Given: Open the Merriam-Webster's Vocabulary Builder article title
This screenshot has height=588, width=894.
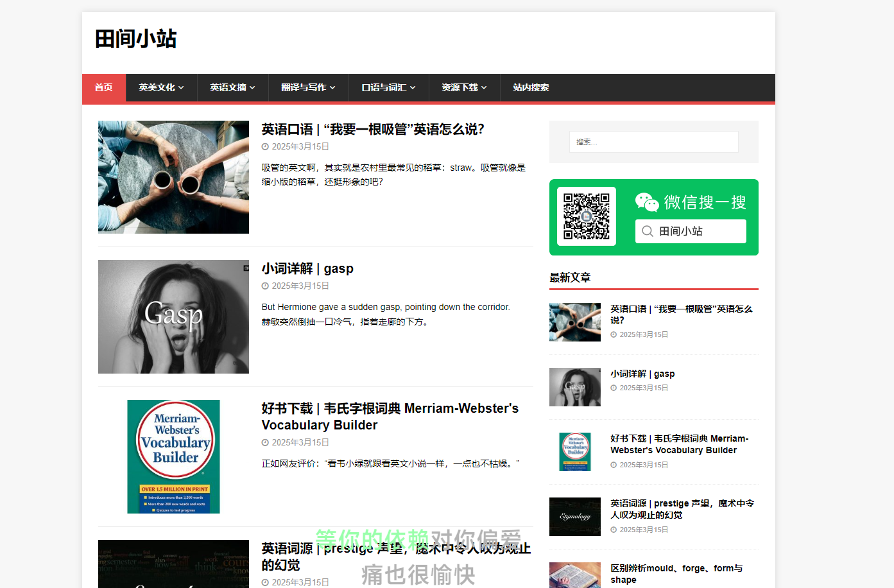Looking at the screenshot, I should [390, 417].
